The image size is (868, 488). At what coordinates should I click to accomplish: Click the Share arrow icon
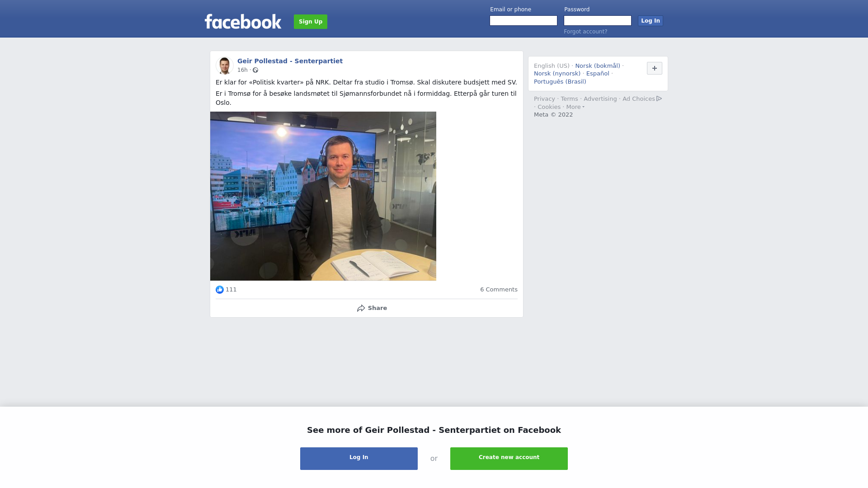[361, 308]
